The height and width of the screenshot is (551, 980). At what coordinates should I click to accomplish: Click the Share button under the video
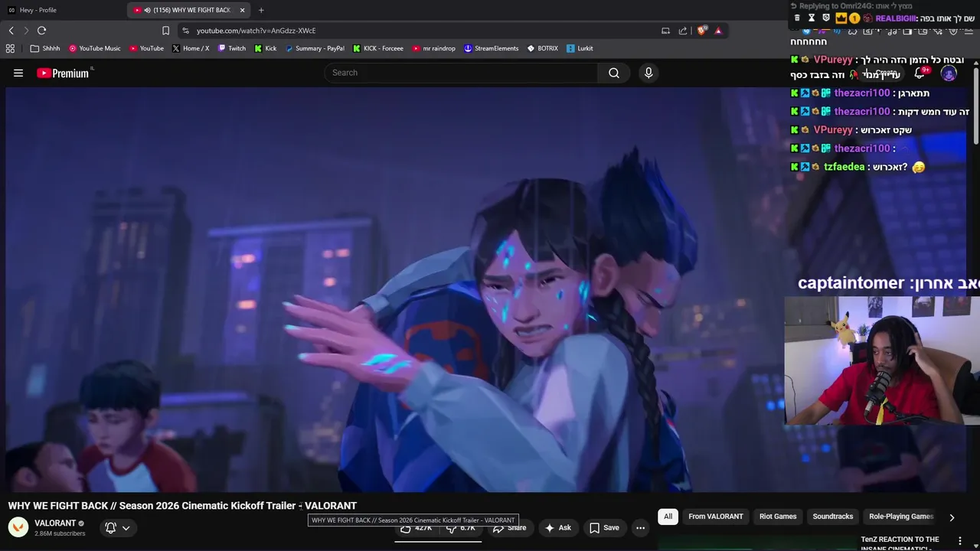tap(510, 528)
